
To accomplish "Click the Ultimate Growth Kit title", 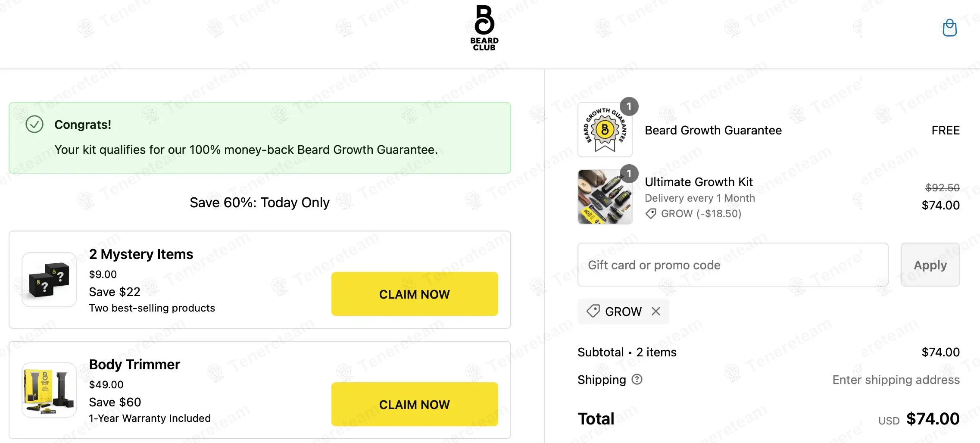I will click(699, 182).
